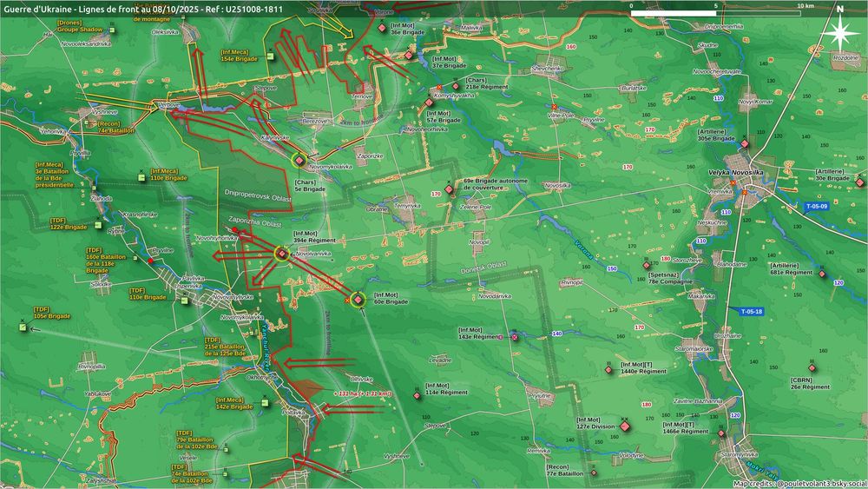Viewport: 868px width, 489px height.
Task: Click the Novosilka village label
Action: click(x=557, y=186)
